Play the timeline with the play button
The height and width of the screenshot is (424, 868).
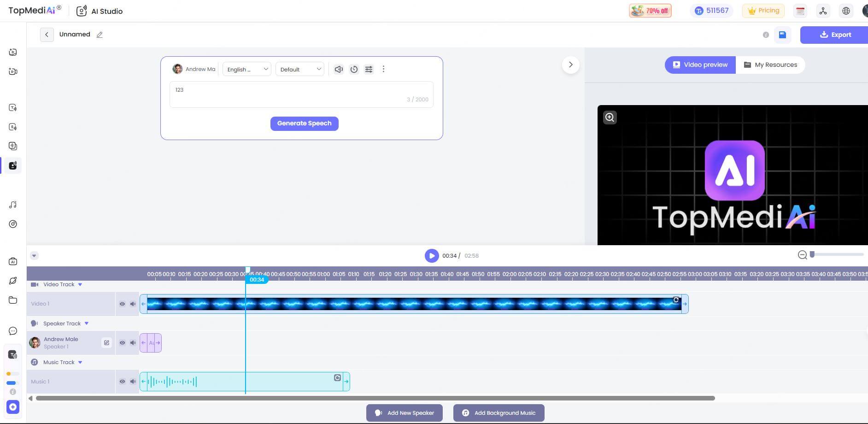(432, 256)
